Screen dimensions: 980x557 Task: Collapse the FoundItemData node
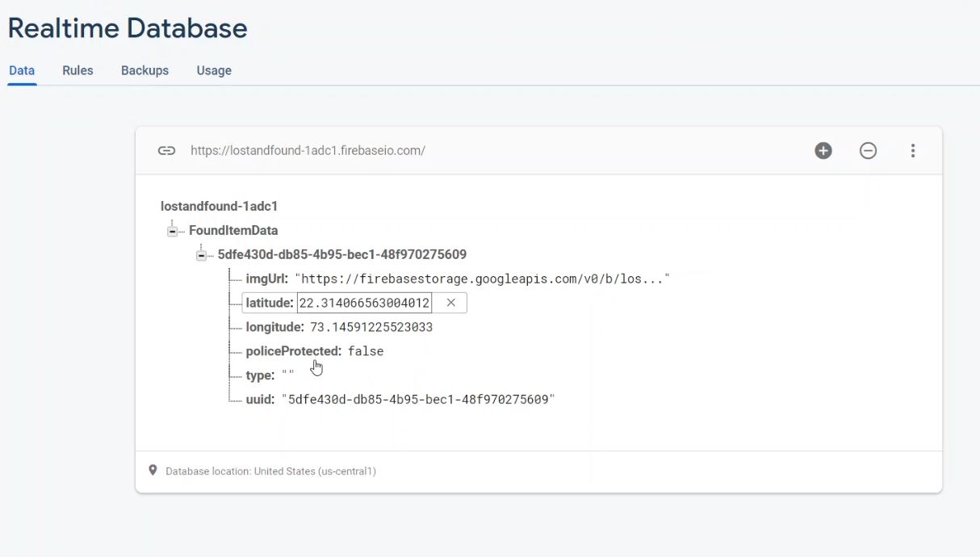172,232
